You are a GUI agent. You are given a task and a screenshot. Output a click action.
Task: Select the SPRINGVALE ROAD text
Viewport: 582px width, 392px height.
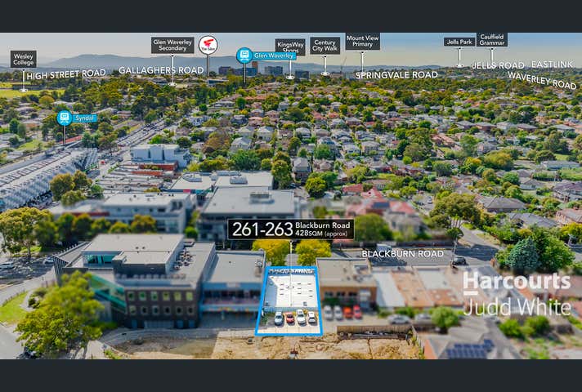pos(396,75)
